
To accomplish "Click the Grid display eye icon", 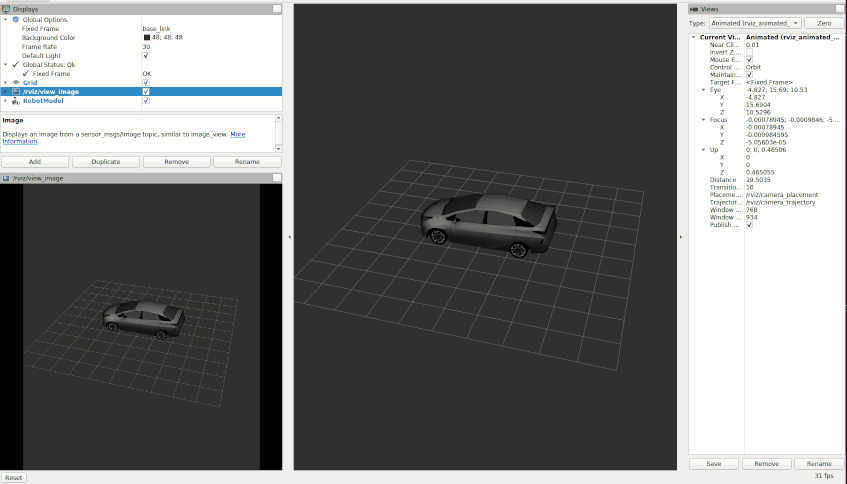I will (x=16, y=83).
